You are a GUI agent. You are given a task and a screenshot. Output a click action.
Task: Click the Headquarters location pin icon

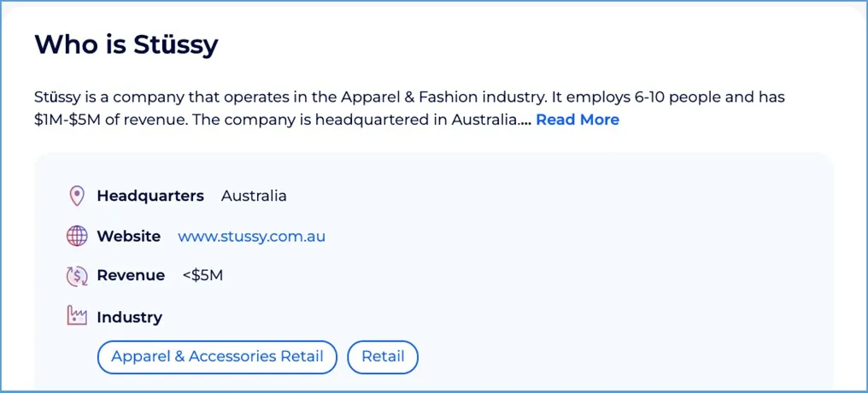coord(77,196)
